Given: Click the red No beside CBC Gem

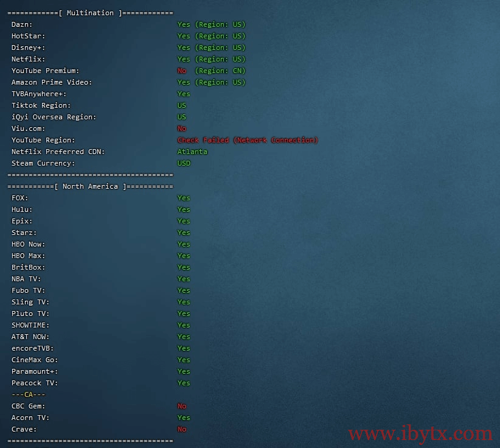Looking at the screenshot, I should click(x=182, y=406).
